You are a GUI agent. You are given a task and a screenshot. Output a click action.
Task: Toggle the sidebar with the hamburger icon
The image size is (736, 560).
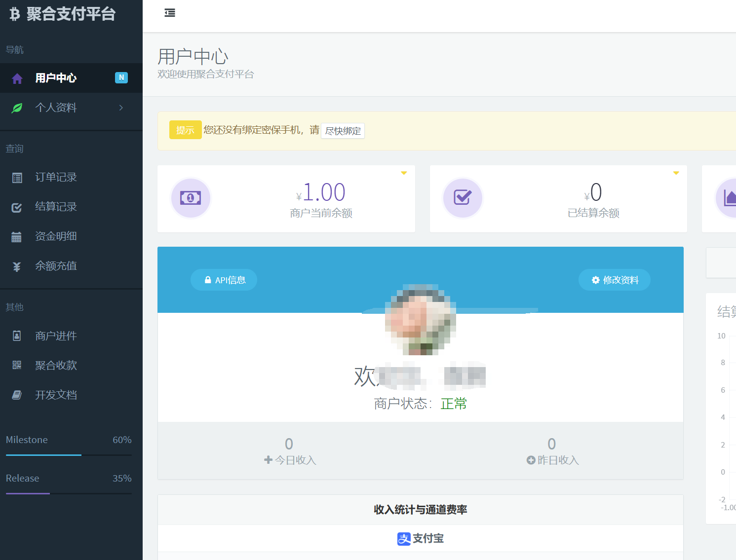coord(169,13)
